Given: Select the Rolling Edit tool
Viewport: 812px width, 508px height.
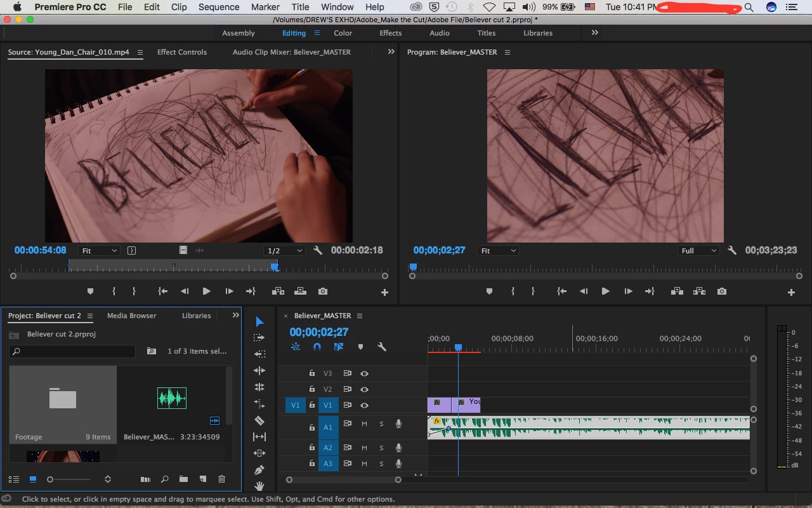Looking at the screenshot, I should pyautogui.click(x=259, y=370).
